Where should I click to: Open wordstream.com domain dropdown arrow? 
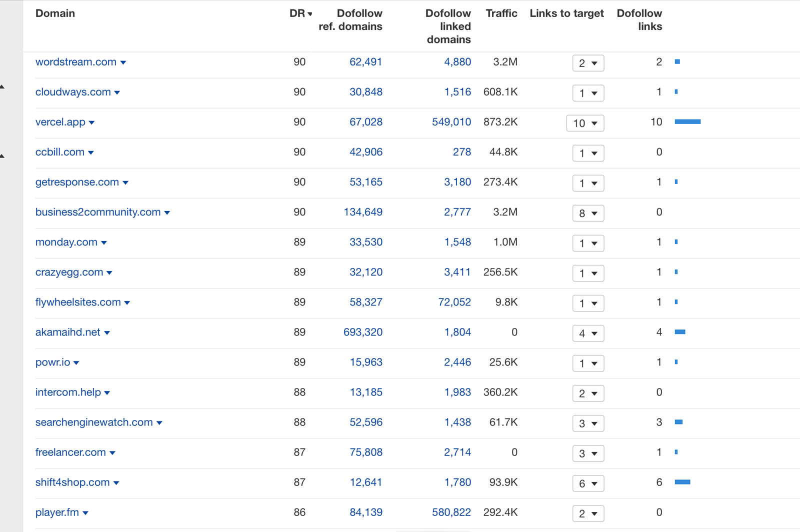click(x=123, y=62)
